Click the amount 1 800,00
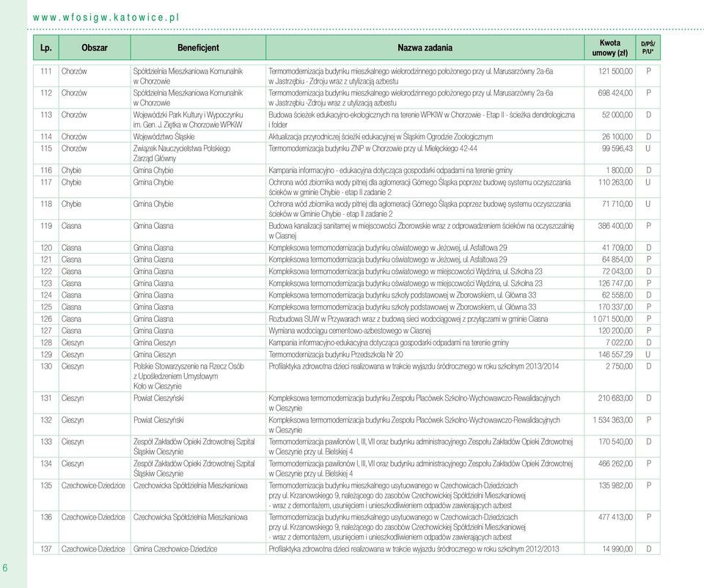This screenshot has width=704, height=588. pos(619,170)
